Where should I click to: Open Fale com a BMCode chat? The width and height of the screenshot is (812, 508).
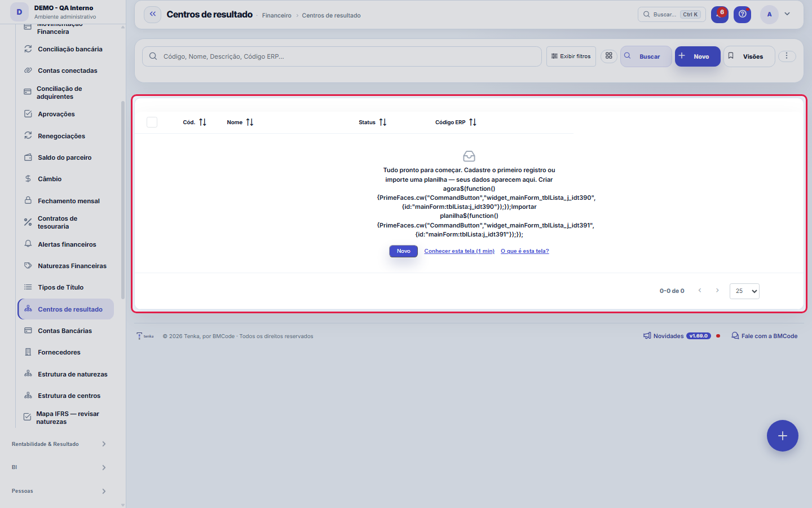765,336
